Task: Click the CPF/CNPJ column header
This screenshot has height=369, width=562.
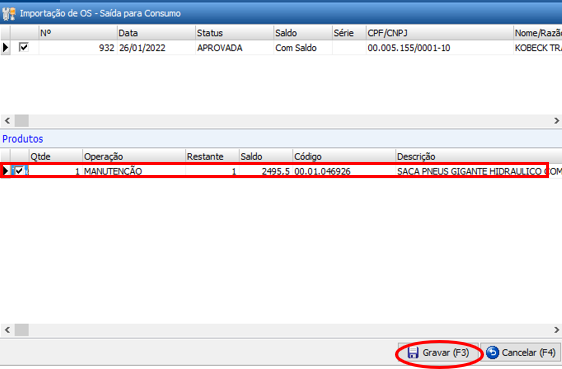Action: click(439, 33)
